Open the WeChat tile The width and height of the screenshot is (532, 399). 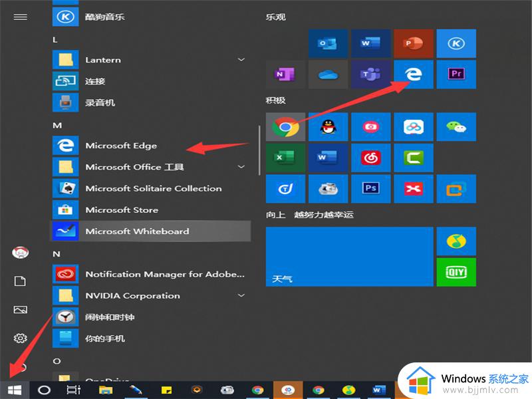pyautogui.click(x=456, y=127)
